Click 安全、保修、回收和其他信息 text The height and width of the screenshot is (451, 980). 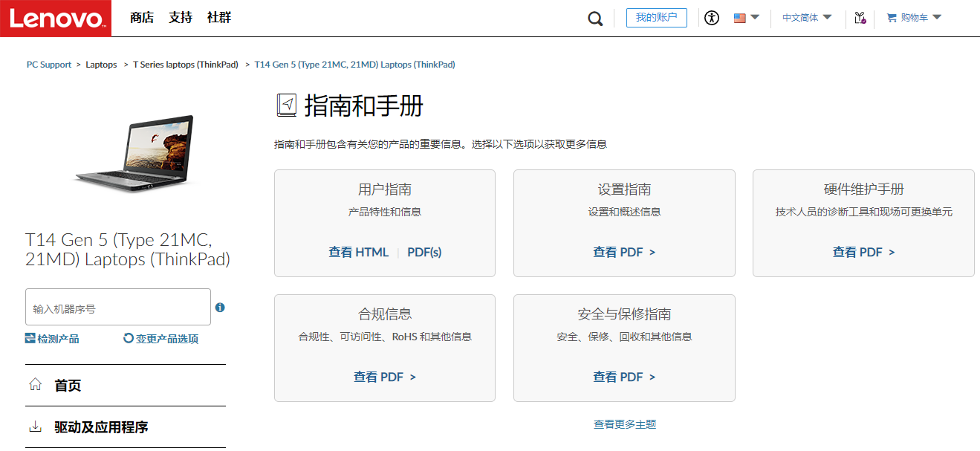coord(625,337)
